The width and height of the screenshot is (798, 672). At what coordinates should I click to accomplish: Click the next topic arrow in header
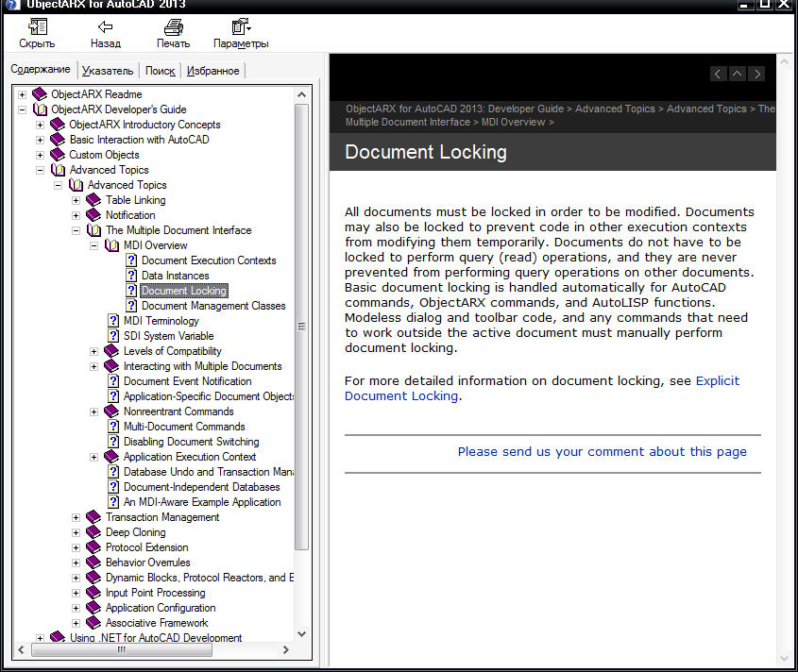(x=756, y=75)
